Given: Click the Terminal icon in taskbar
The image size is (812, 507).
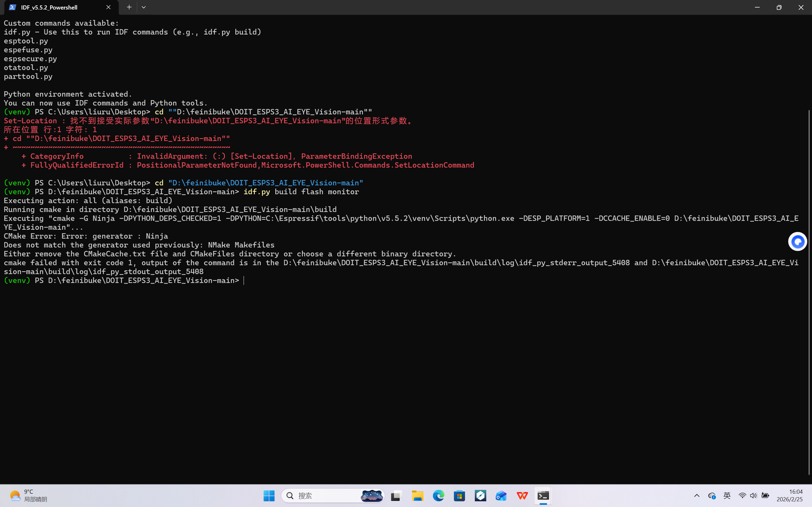Looking at the screenshot, I should (x=543, y=496).
